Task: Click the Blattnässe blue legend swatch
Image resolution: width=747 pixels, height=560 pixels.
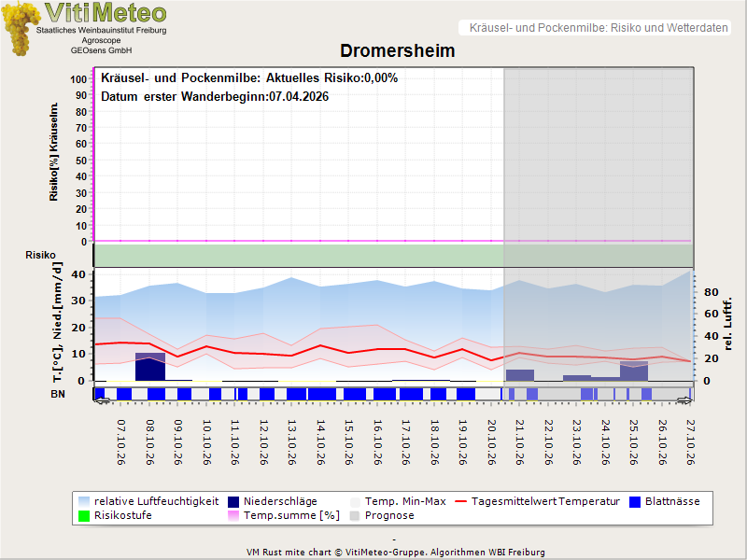Action: [635, 502]
